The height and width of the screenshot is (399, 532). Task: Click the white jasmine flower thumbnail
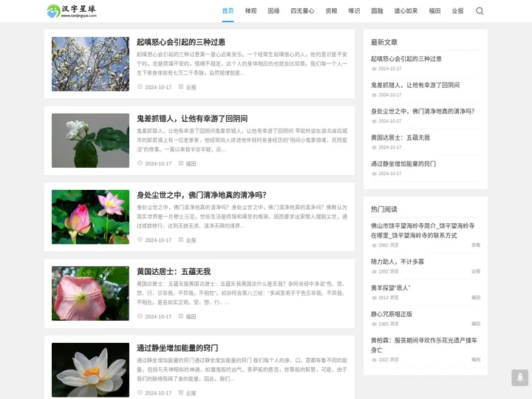click(90, 140)
